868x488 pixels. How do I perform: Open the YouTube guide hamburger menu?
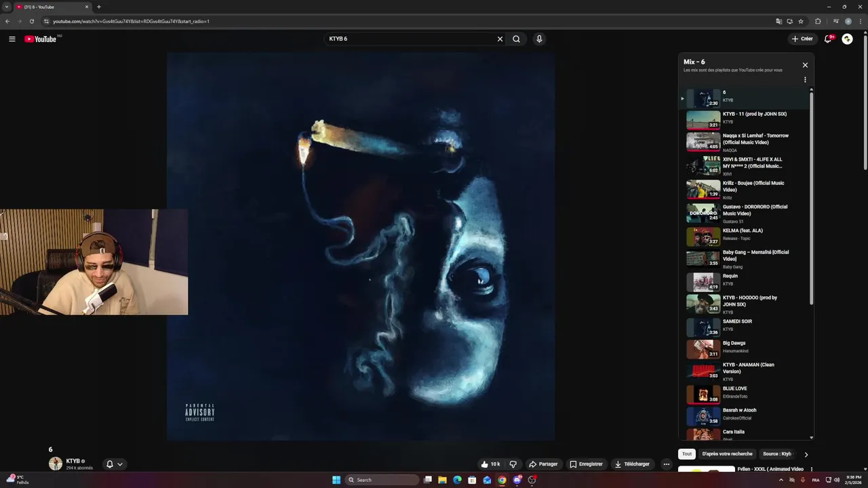(12, 39)
